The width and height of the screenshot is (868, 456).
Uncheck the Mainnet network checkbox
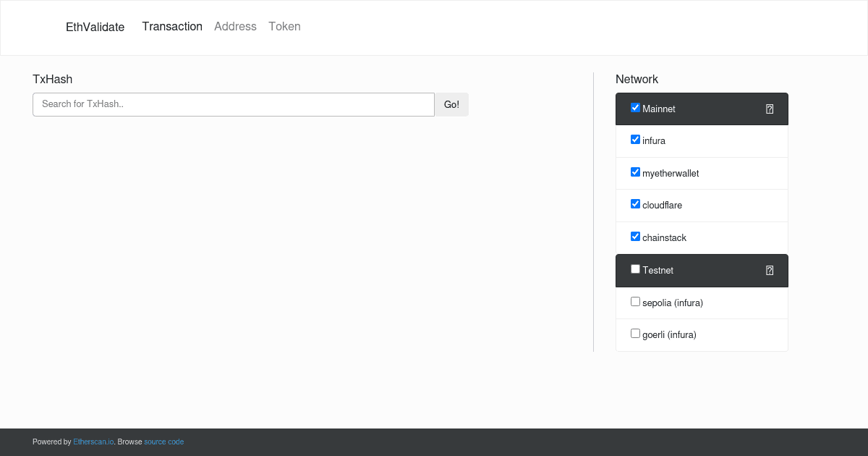point(635,107)
